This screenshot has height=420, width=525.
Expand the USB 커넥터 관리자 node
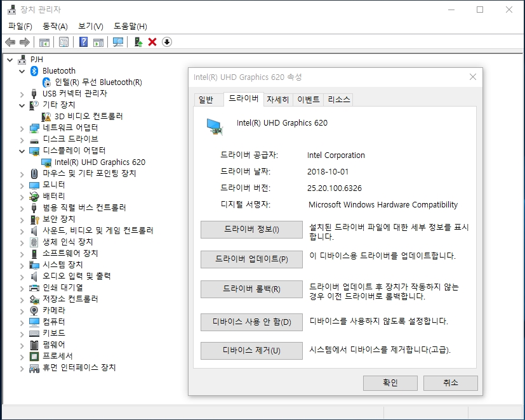pyautogui.click(x=22, y=94)
